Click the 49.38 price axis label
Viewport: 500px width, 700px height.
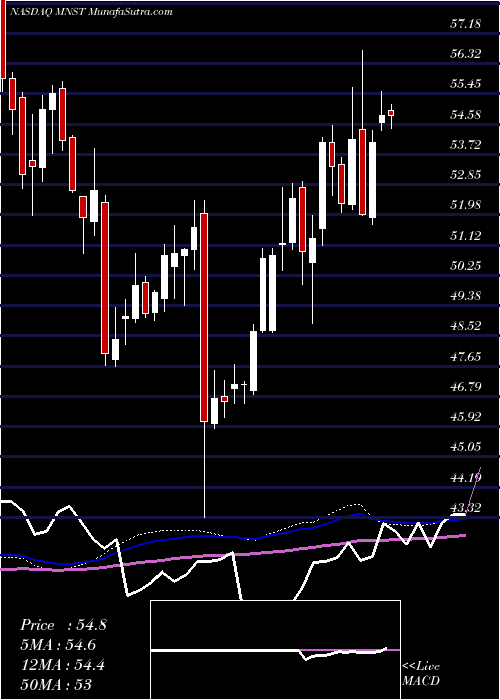coord(466,296)
